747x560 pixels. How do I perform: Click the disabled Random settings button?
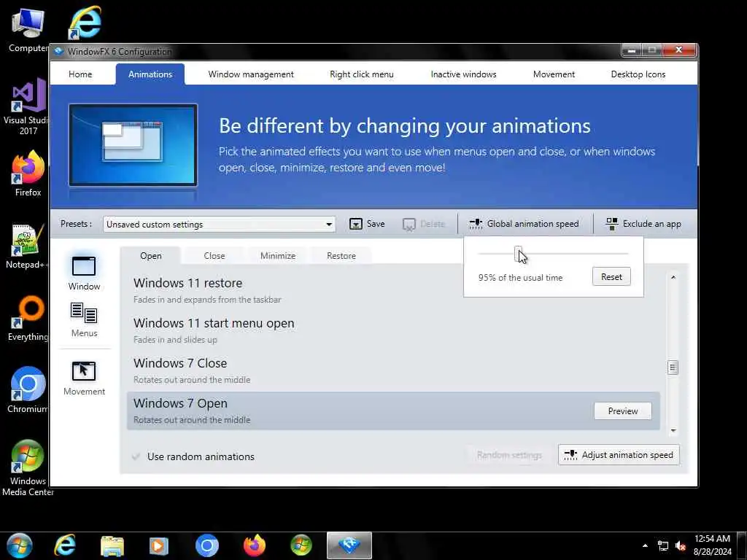click(x=509, y=455)
